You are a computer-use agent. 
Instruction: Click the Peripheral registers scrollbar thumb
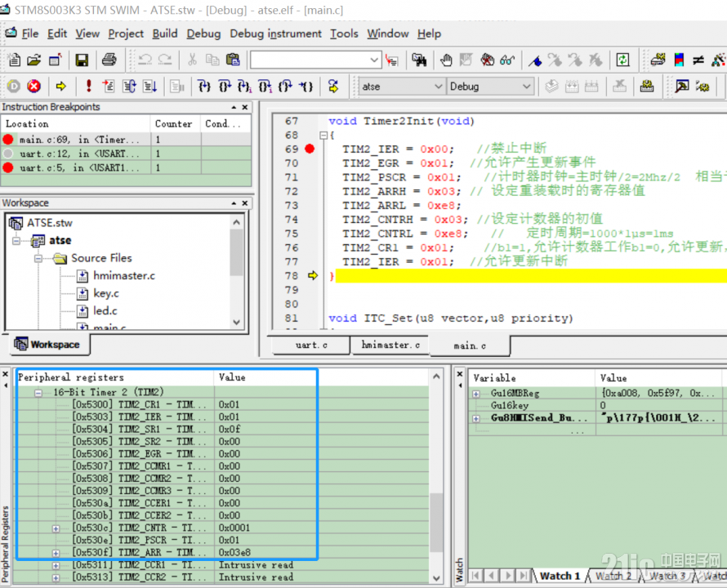click(436, 523)
